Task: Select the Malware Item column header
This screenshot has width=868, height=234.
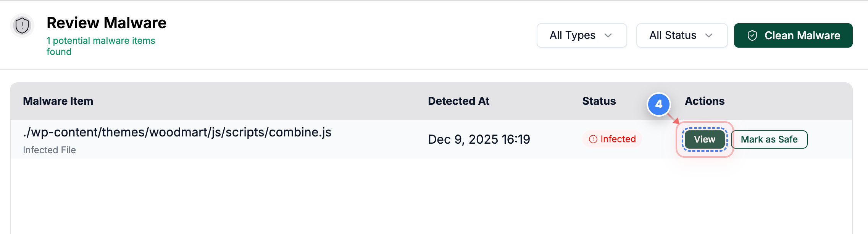Action: coord(58,101)
